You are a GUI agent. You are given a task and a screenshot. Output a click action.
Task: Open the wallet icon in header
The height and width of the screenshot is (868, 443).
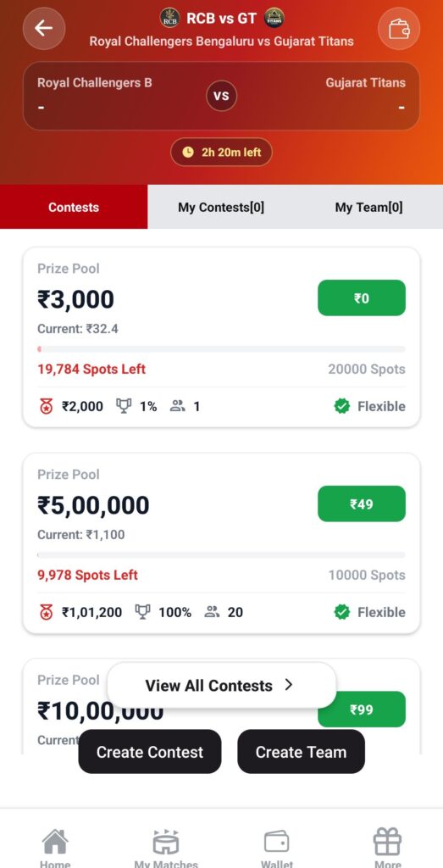coord(399,28)
